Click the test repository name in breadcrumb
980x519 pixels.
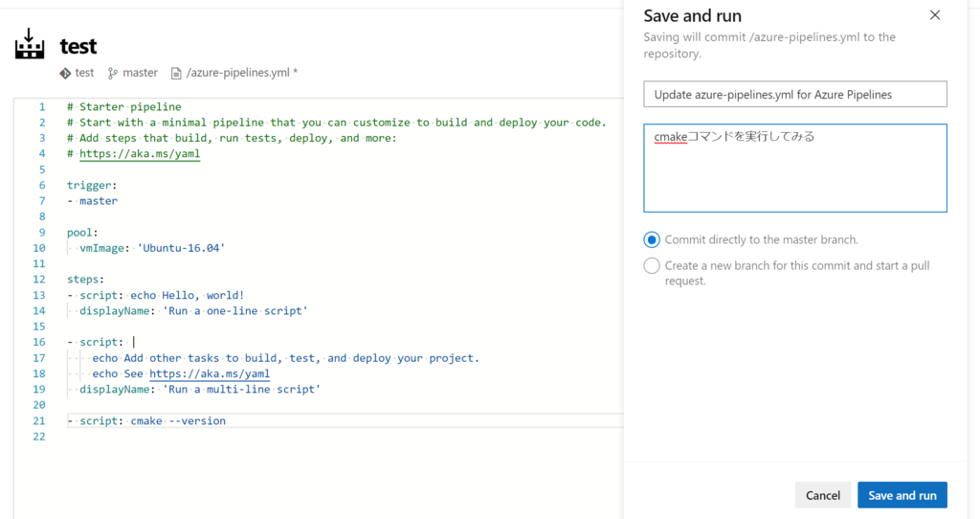tap(84, 73)
